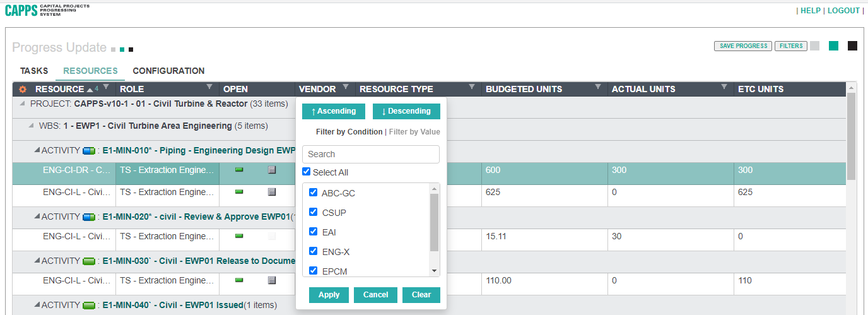Uncheck the ENG-X vendor checkbox
Viewport: 868px width, 315px height.
pyautogui.click(x=314, y=251)
